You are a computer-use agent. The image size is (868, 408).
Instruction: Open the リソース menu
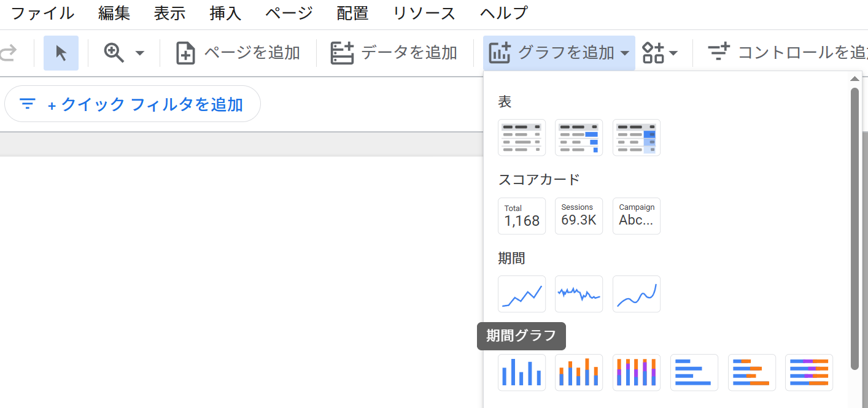coord(424,13)
